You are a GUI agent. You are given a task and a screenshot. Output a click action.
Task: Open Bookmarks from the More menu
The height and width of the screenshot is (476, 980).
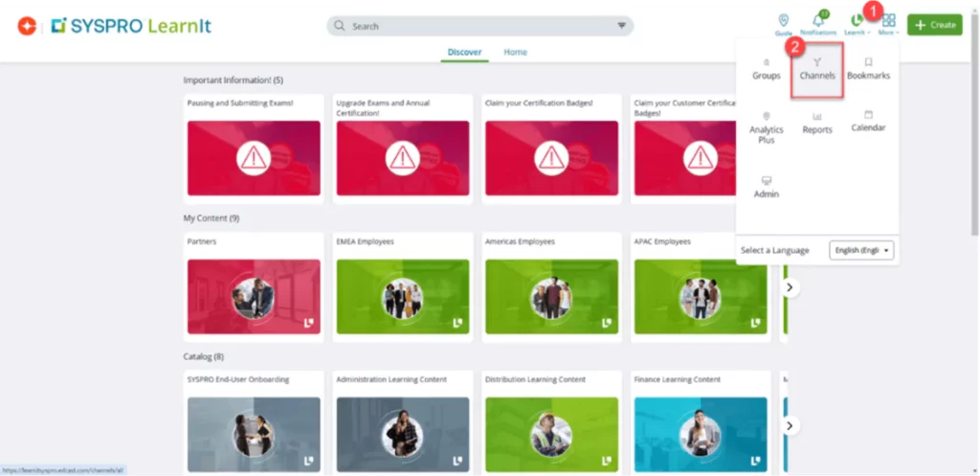coord(868,68)
